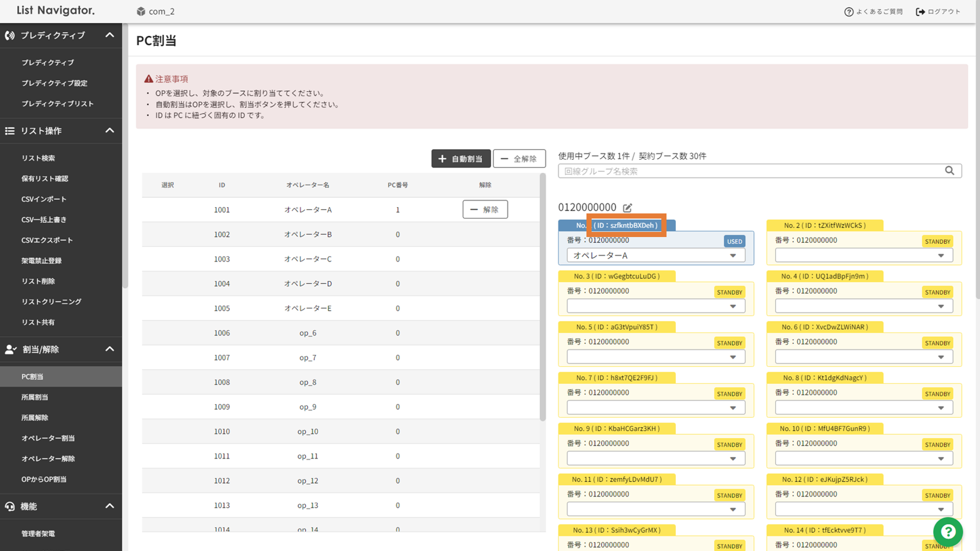Open the CSVインポート menu item
Screen dimensions: 980x551
tap(44, 199)
